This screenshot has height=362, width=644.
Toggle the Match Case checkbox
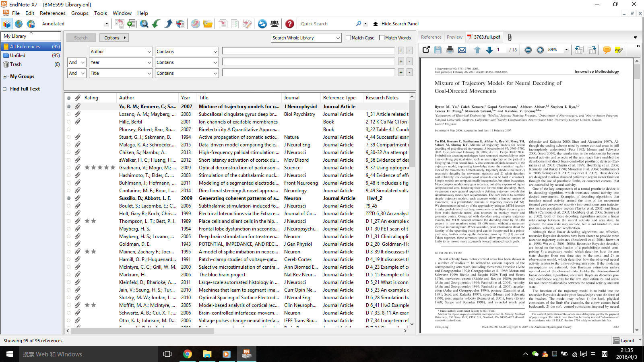pyautogui.click(x=349, y=38)
